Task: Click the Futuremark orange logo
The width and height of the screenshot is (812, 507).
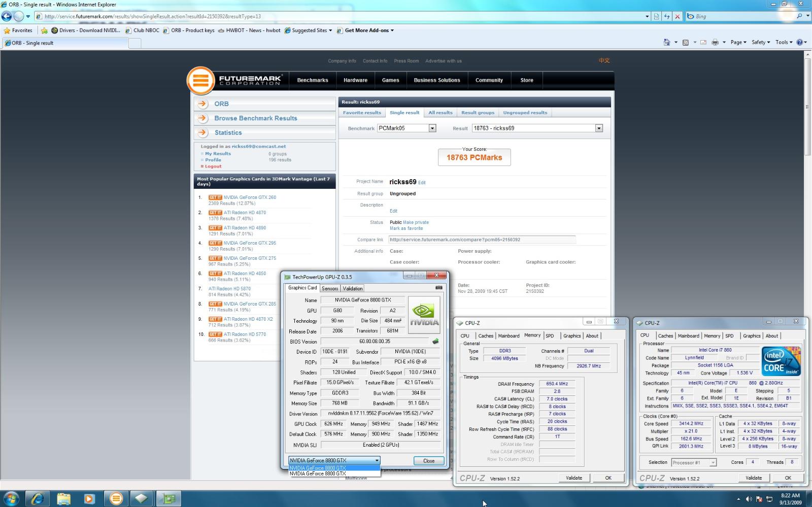Action: 201,81
